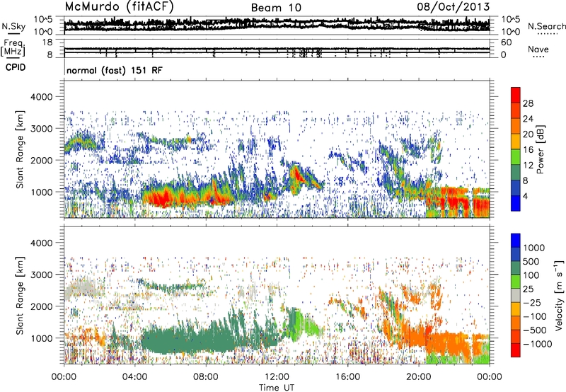The image size is (566, 392).
Task: Click the 'normal (fast) 151 RF' text
Action: [x=115, y=70]
